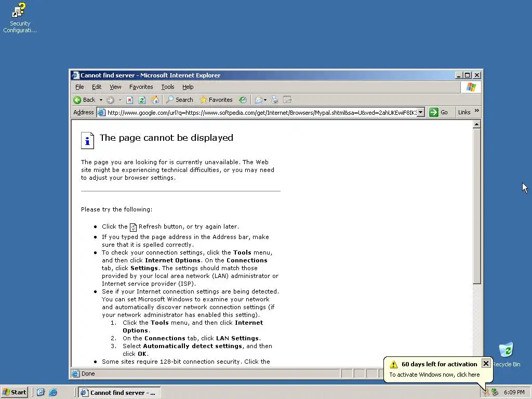
Task: Click the vertical scrollbar thumb
Action: pyautogui.click(x=477, y=206)
